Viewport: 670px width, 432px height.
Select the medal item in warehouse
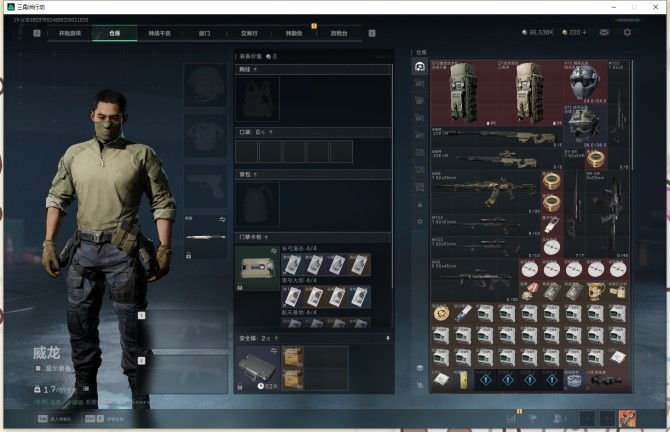tap(530, 291)
